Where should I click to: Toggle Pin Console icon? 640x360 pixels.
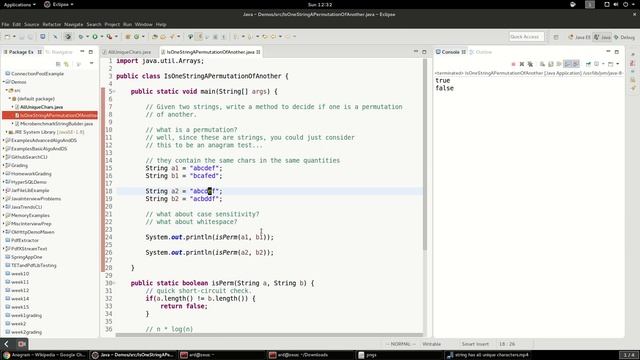tap(588, 64)
